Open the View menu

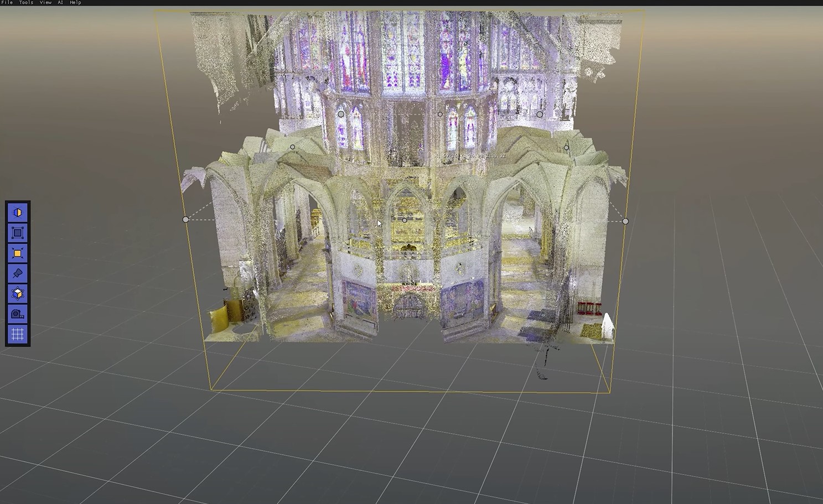click(45, 3)
